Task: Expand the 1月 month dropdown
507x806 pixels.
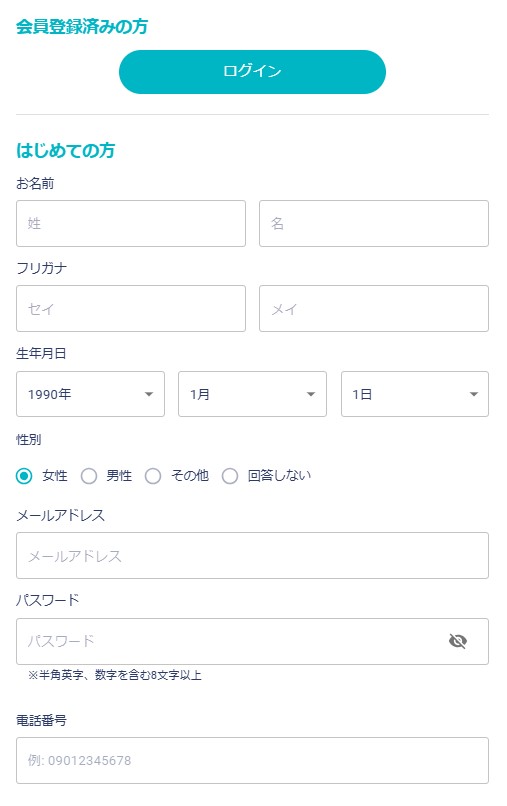Action: click(252, 394)
